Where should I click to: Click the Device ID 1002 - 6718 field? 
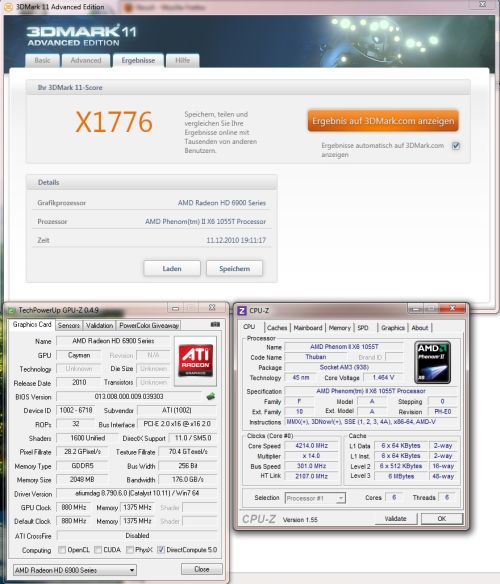click(76, 410)
